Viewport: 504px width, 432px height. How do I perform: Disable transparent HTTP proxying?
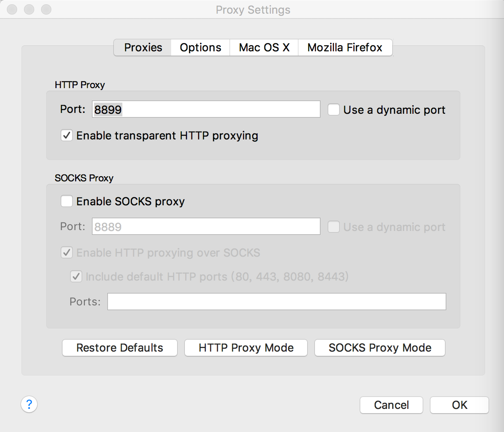[67, 136]
